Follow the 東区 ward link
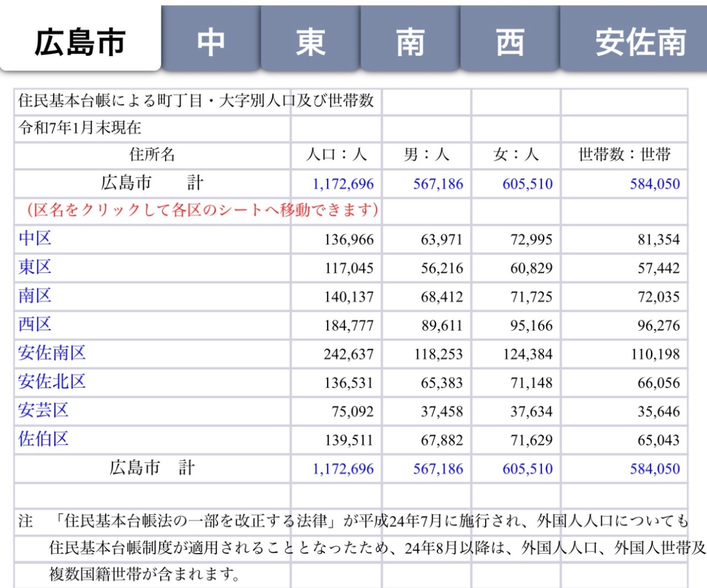 (x=35, y=267)
